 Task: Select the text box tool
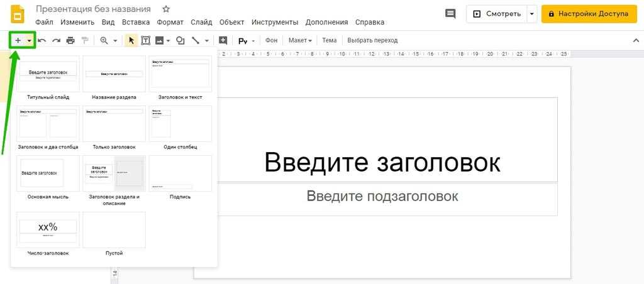[x=146, y=40]
